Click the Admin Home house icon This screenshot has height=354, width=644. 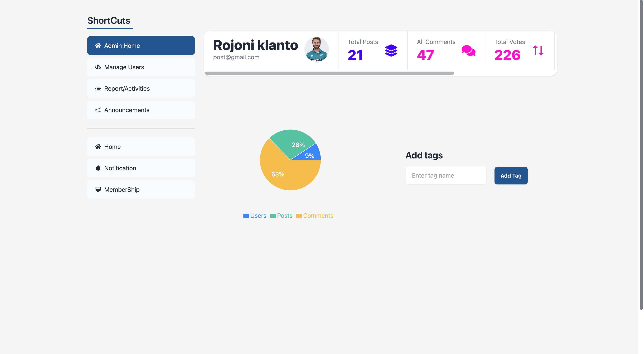(98, 46)
